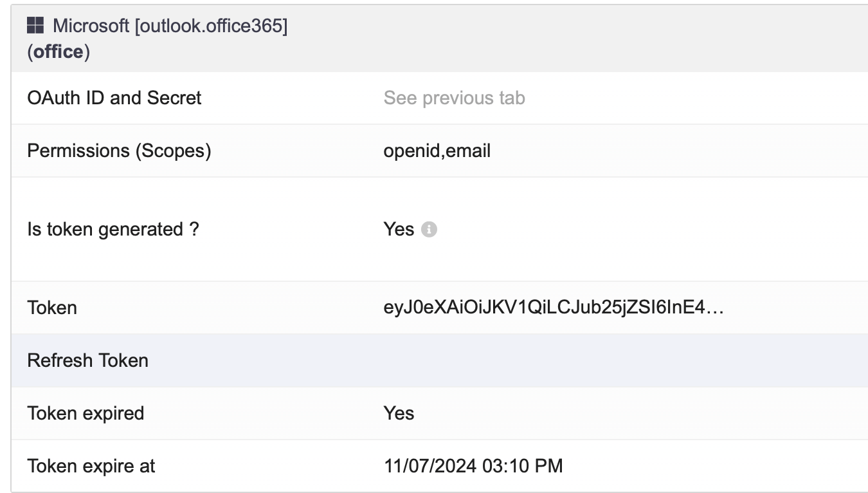
Task: Click the Microsoft logo icon
Action: tap(35, 26)
